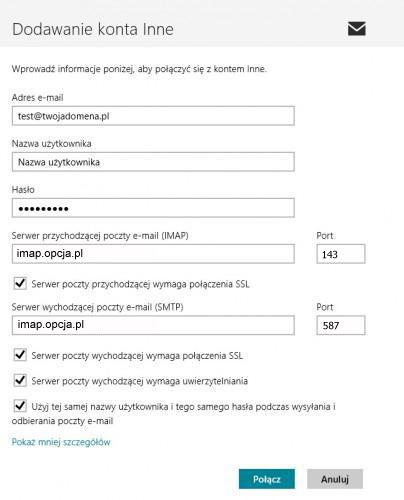Change the SMTP port 587 field

tap(341, 325)
